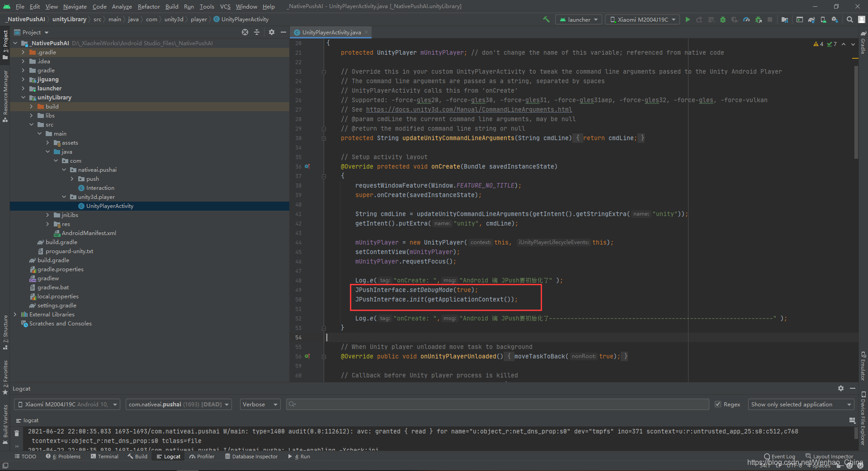868x471 pixels.
Task: Open the Profiler tool tab
Action: pyautogui.click(x=202, y=457)
